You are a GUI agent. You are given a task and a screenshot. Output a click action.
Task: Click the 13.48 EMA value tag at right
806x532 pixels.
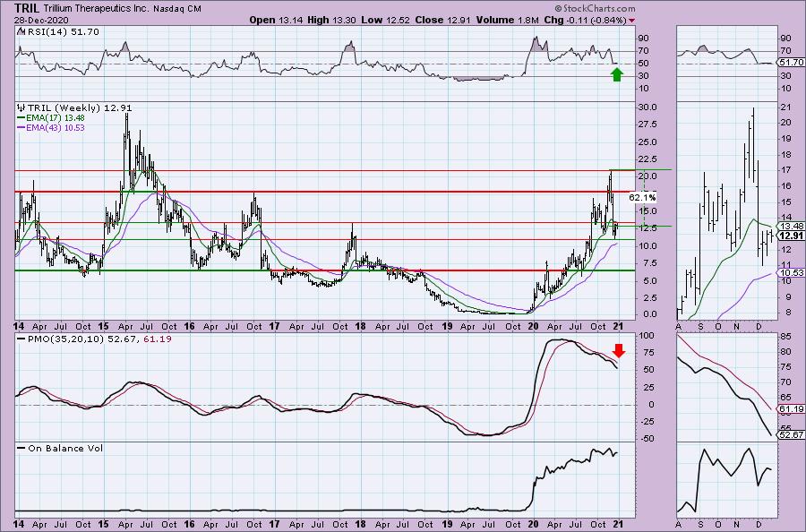coord(792,227)
